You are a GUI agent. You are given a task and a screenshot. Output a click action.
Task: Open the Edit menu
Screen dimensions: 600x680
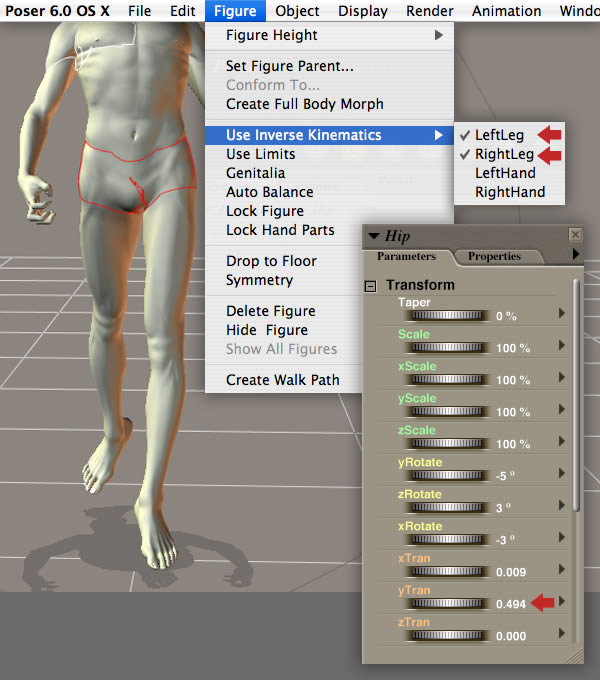(183, 11)
